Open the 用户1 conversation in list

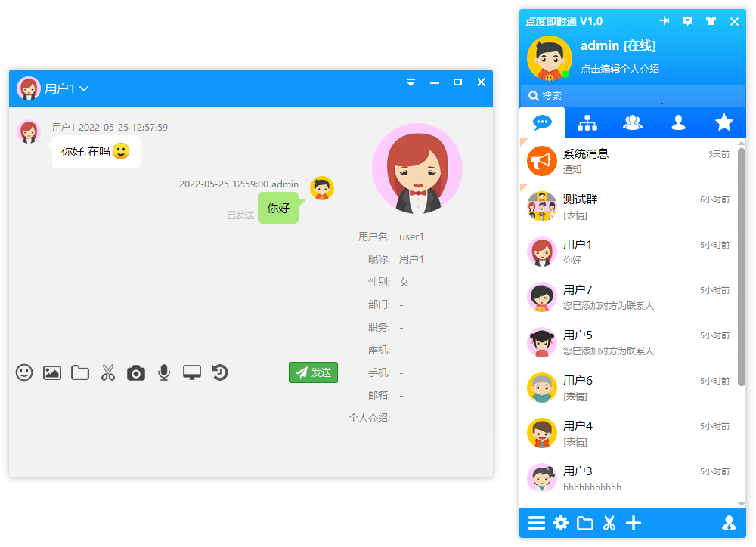(628, 252)
